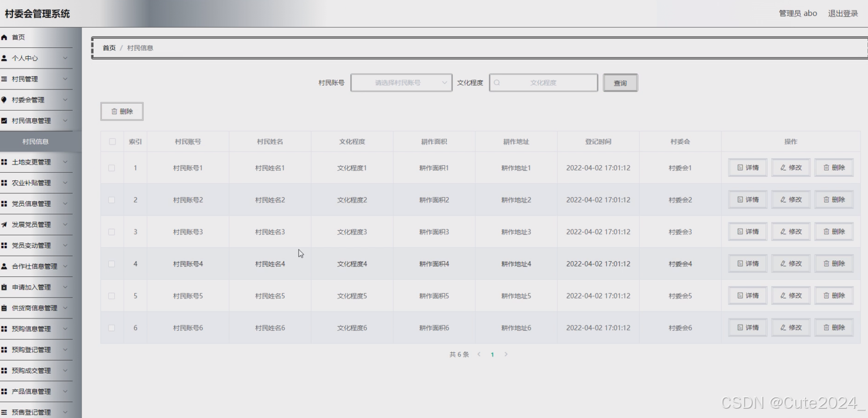The image size is (868, 418).
Task: Click 首页 in the breadcrumb
Action: pyautogui.click(x=110, y=48)
